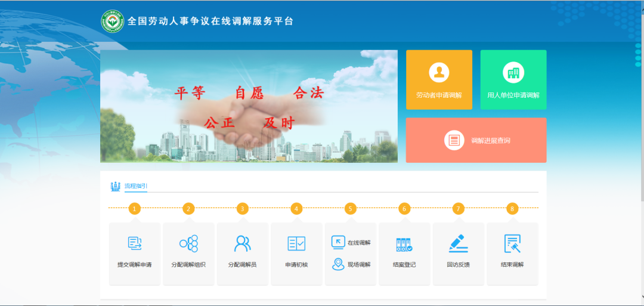
Task: Click the 申请初核 checklist icon
Action: 296,243
